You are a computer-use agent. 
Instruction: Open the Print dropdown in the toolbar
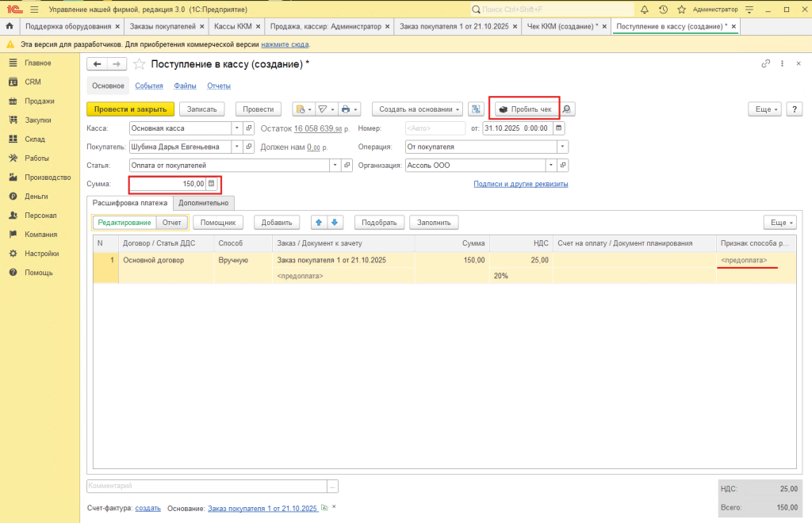[x=350, y=109]
